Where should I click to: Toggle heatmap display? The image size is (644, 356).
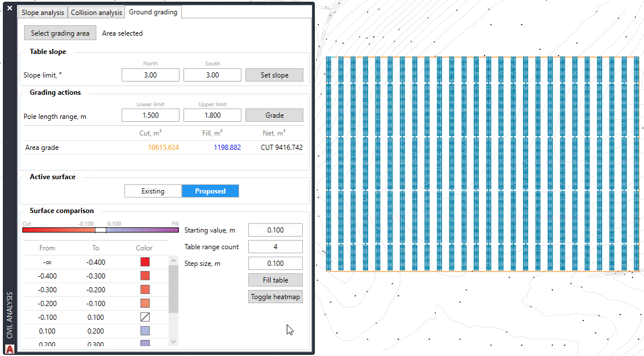[275, 297]
